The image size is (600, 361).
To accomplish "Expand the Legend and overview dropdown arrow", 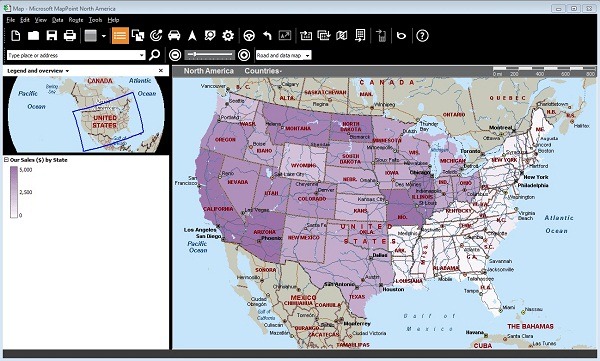I will [x=67, y=71].
